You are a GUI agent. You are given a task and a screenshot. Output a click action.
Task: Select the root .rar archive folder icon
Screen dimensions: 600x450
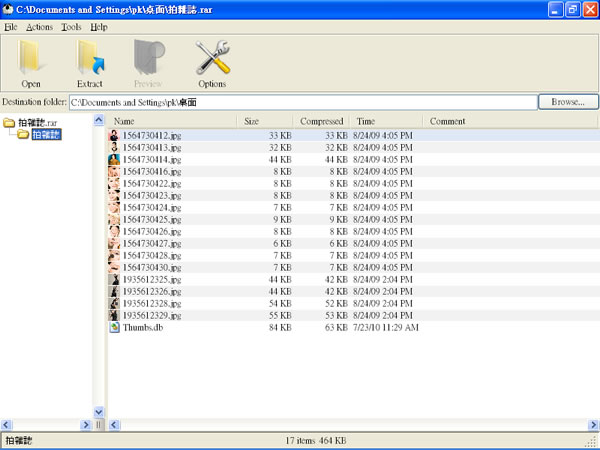[9, 122]
